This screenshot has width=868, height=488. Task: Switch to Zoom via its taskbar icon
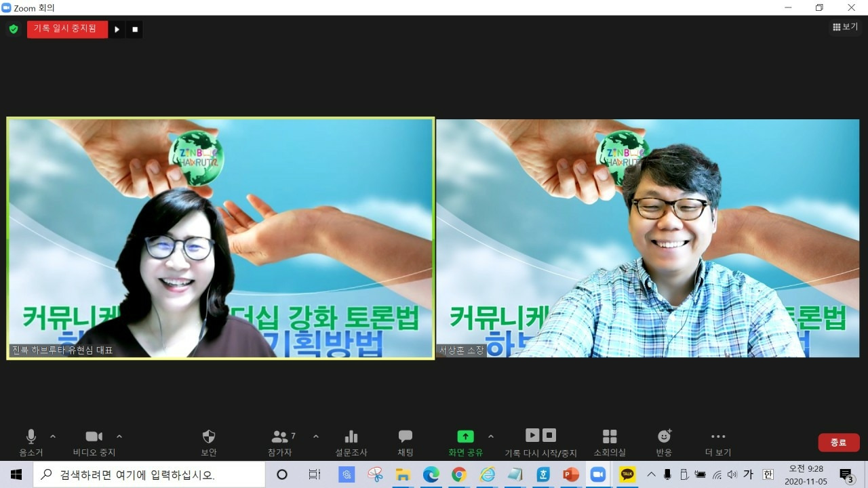click(x=599, y=474)
